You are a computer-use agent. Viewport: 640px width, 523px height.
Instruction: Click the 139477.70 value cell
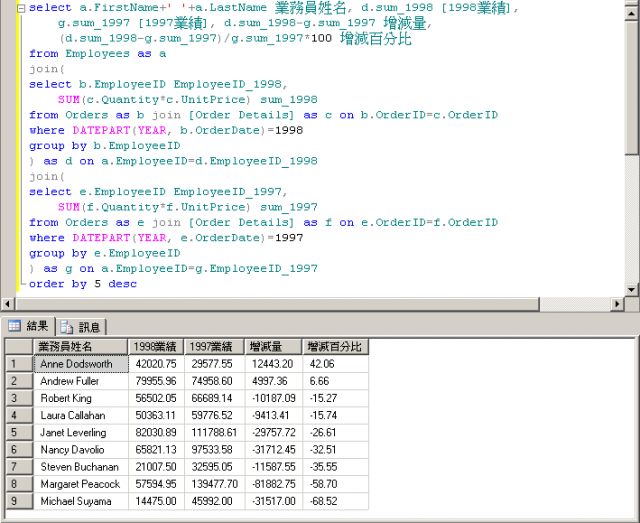[215, 484]
